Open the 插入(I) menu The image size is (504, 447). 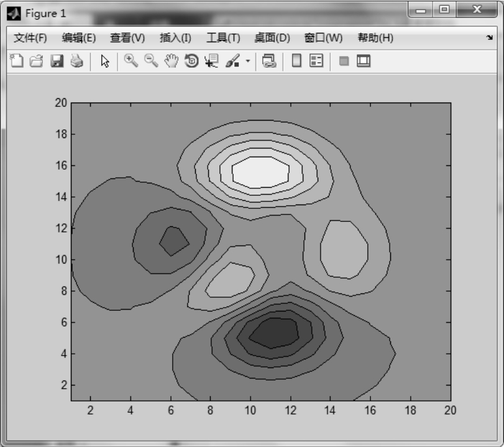point(175,38)
